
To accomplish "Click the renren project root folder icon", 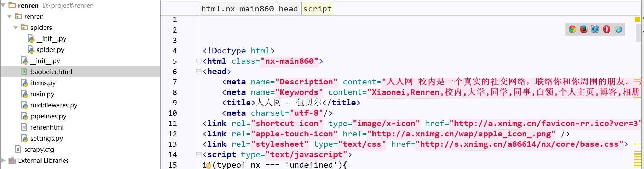I will [x=12, y=5].
